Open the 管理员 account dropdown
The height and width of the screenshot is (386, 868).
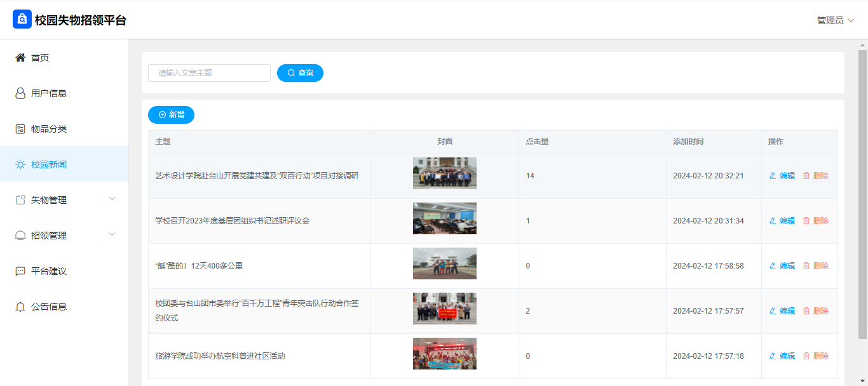pos(835,20)
